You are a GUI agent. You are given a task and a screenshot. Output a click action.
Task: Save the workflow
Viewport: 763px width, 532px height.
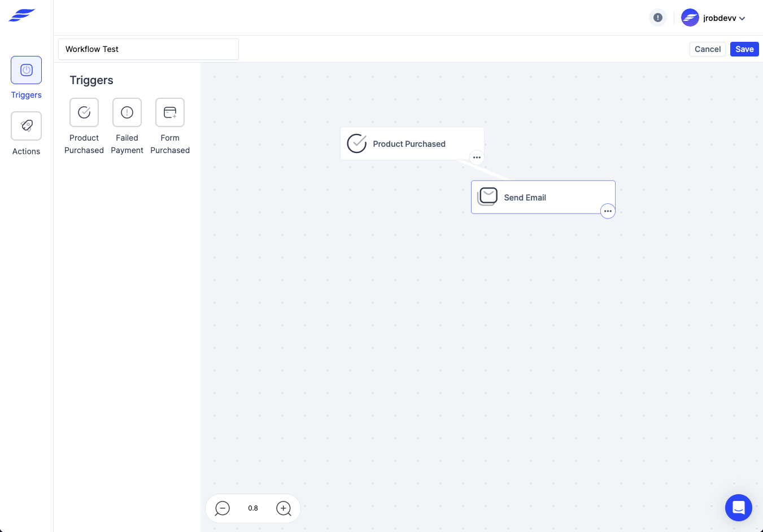pyautogui.click(x=744, y=49)
